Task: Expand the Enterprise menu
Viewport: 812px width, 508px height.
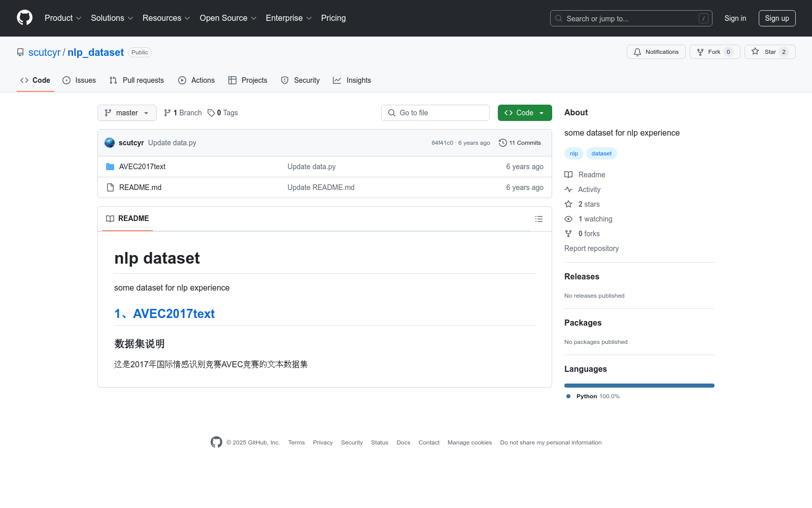Action: pos(289,18)
